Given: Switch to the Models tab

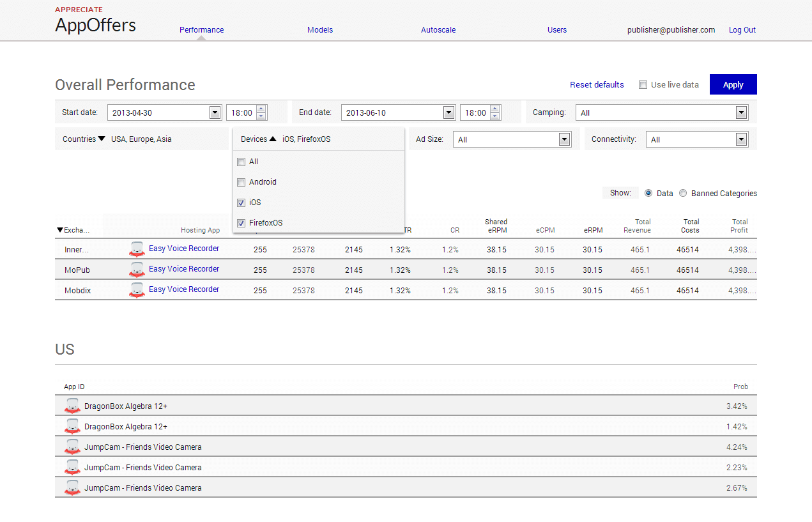Looking at the screenshot, I should (x=320, y=30).
